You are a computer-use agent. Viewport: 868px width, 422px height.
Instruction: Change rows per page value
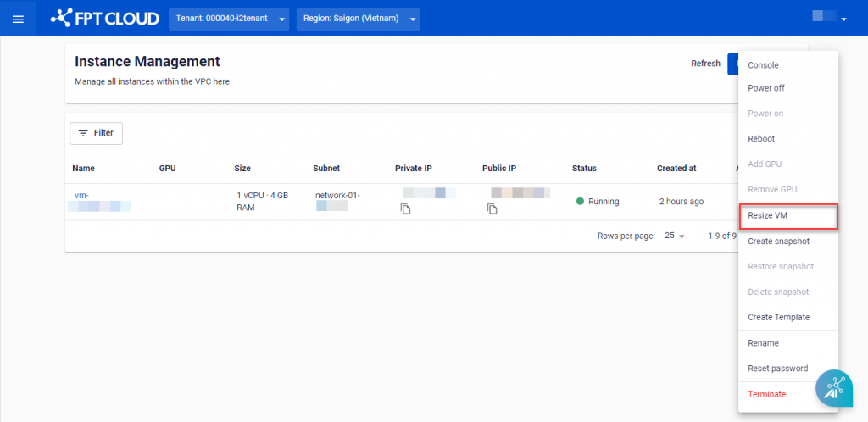coord(675,236)
